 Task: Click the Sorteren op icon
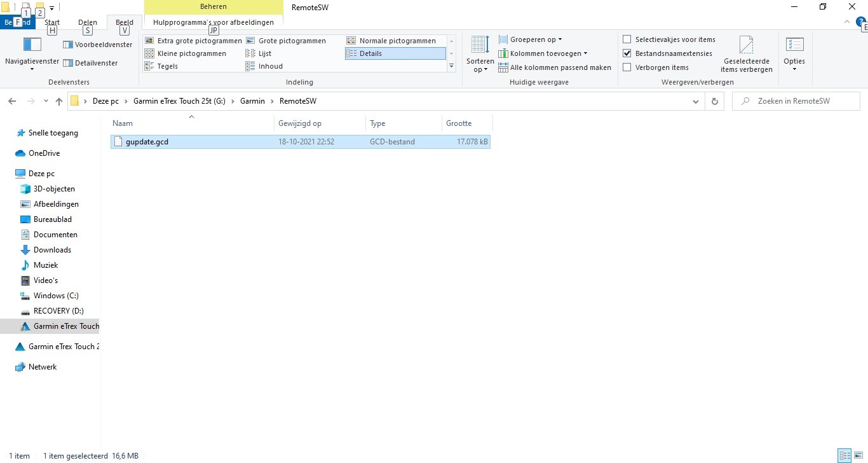tap(480, 45)
